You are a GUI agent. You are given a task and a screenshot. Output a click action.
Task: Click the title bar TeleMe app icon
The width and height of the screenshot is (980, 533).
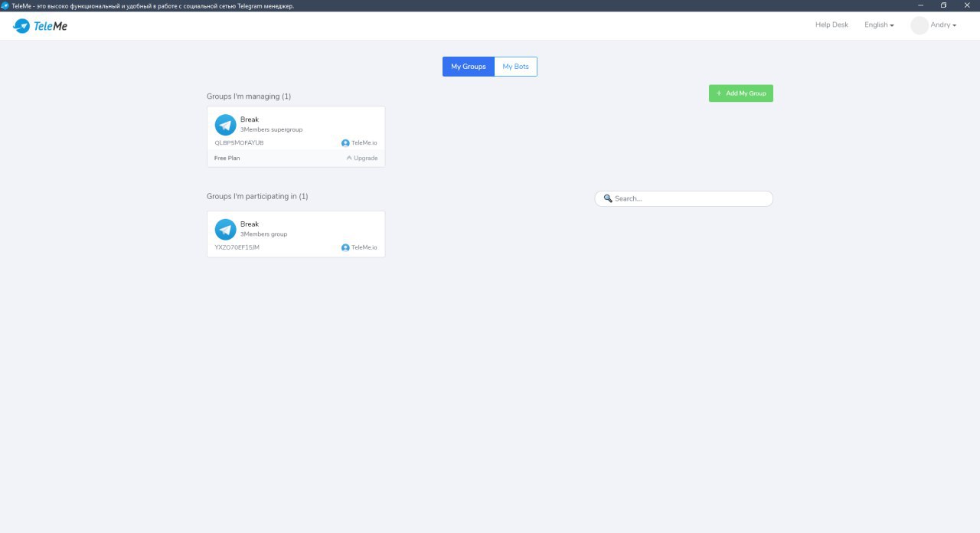[x=5, y=5]
